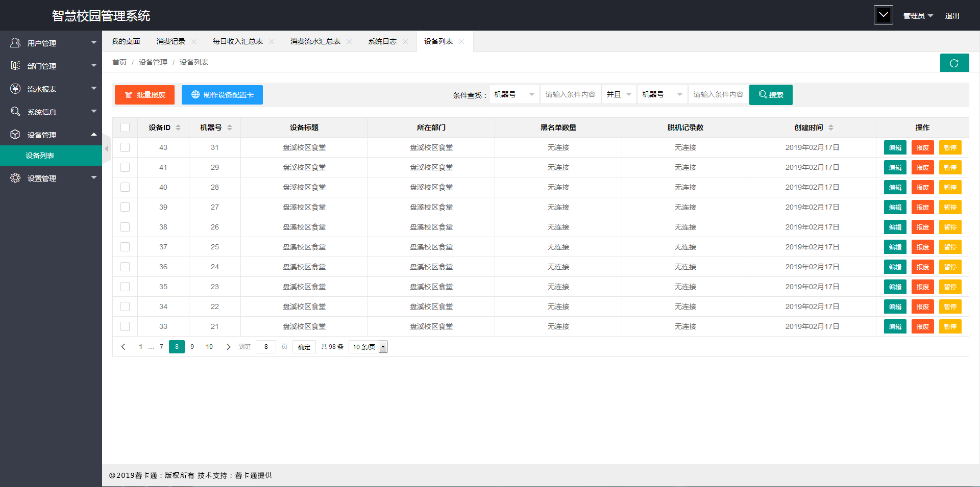
Task: Open the 10 条/页 page size dropdown
Action: tap(369, 347)
